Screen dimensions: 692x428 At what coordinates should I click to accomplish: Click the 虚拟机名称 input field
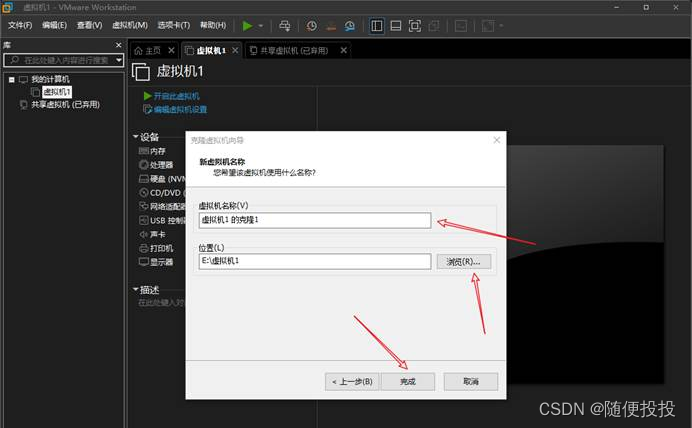[x=315, y=220]
